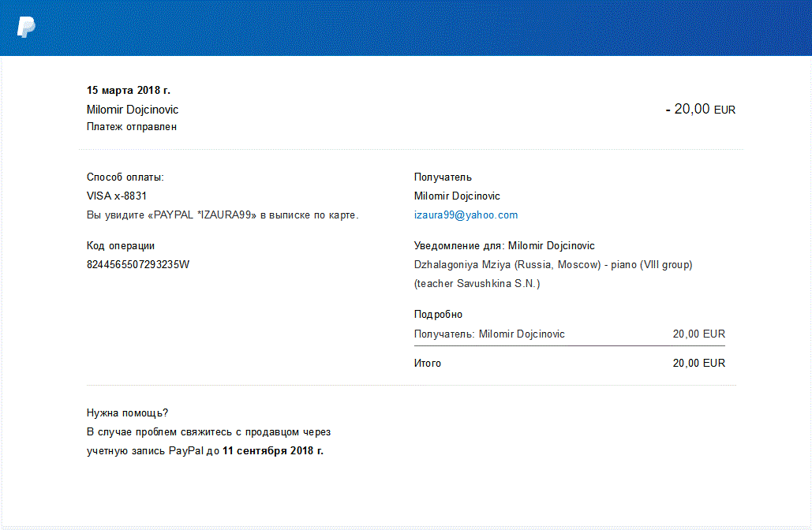Click recipient name above the email address
The image size is (812, 530).
pyautogui.click(x=457, y=196)
